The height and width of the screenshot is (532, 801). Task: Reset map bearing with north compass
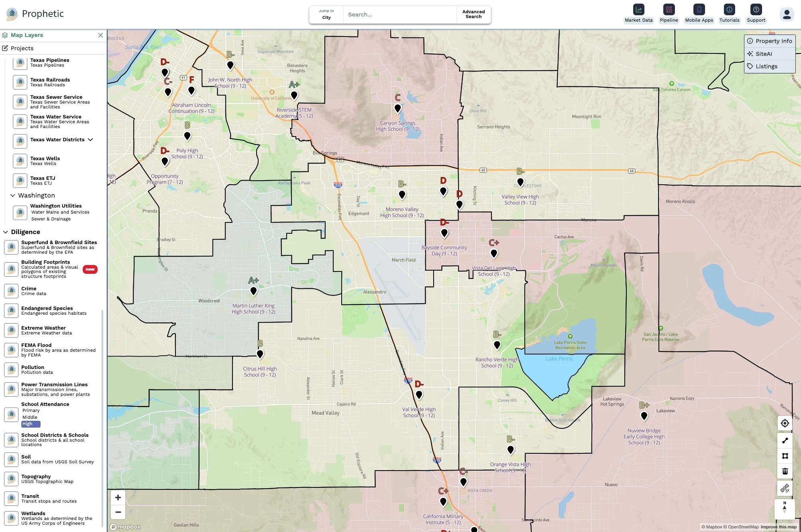point(785,508)
